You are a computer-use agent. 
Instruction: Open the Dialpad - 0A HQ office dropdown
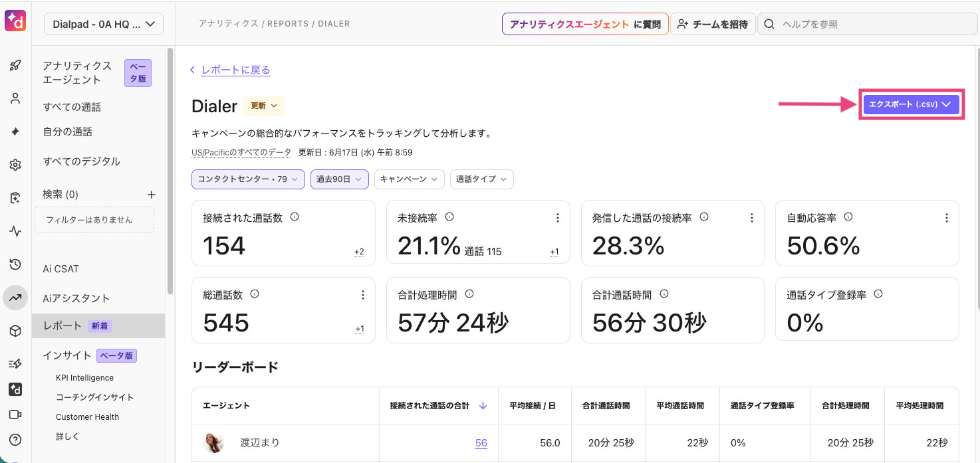point(104,25)
